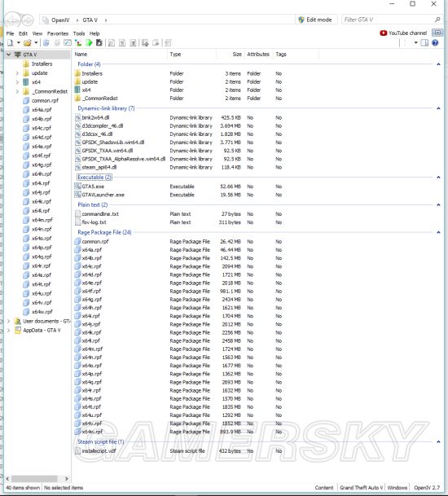Image resolution: width=448 pixels, height=496 pixels.
Task: Open the Favorites menu
Action: (x=58, y=33)
